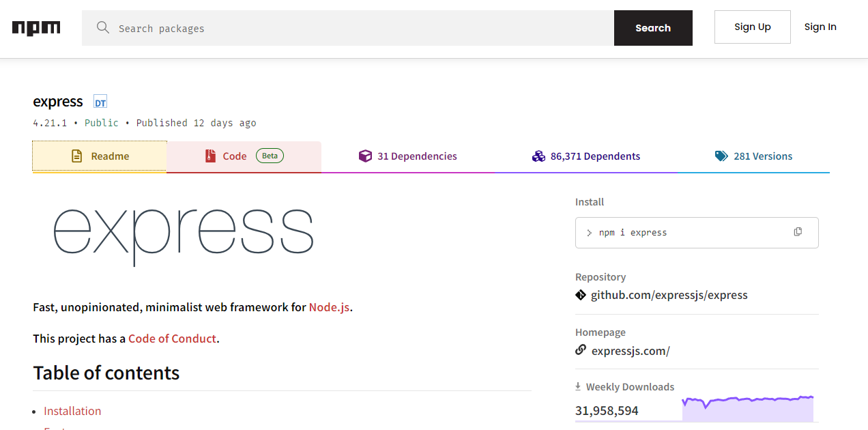This screenshot has width=868, height=430.
Task: Open github.com/expressjs/express repository link
Action: [x=669, y=295]
